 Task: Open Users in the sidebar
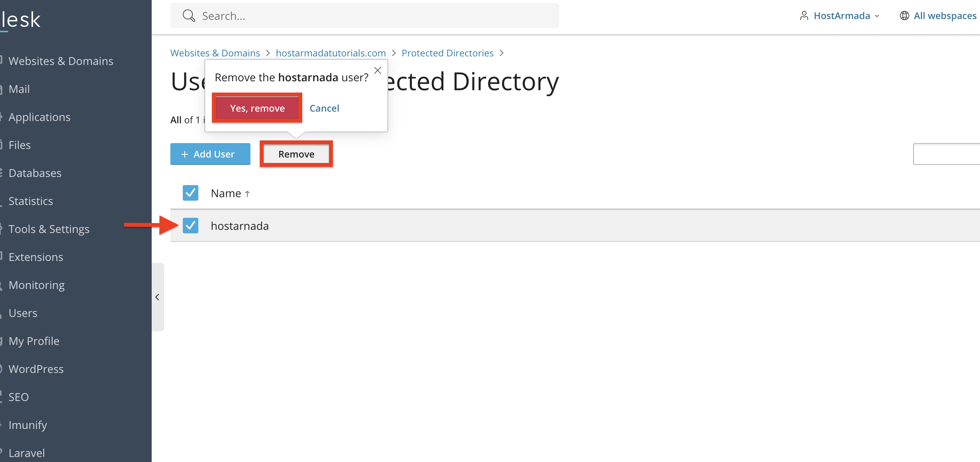[x=23, y=313]
